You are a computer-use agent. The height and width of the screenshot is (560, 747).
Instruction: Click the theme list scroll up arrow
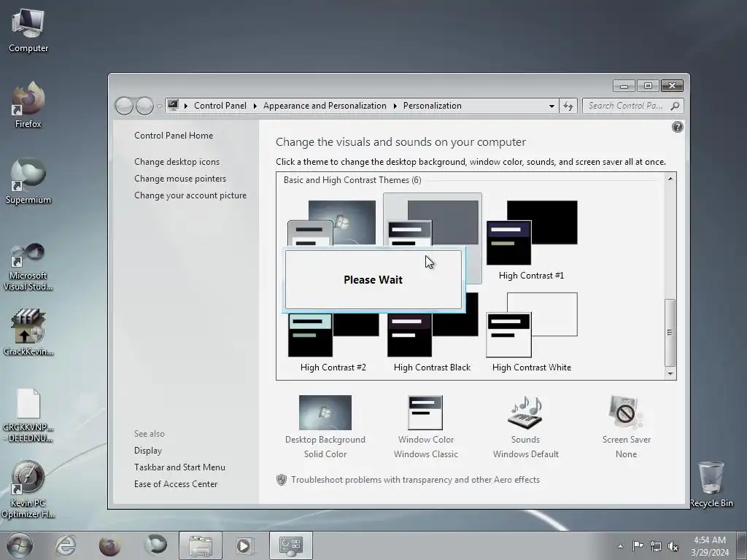point(670,179)
